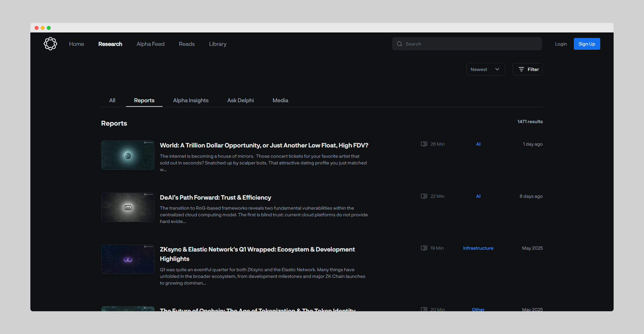The image size is (644, 334).
Task: Click book icon next to 26 Min
Action: tap(424, 144)
